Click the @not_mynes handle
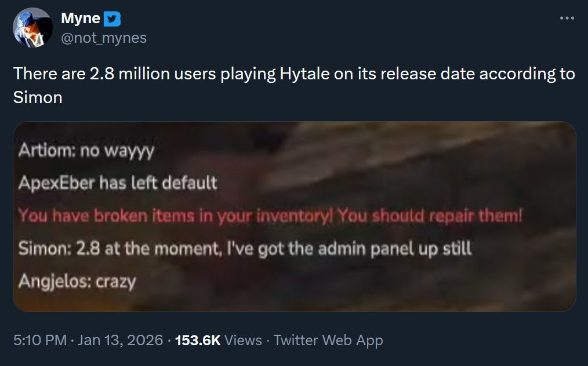This screenshot has width=588, height=366. tap(104, 38)
